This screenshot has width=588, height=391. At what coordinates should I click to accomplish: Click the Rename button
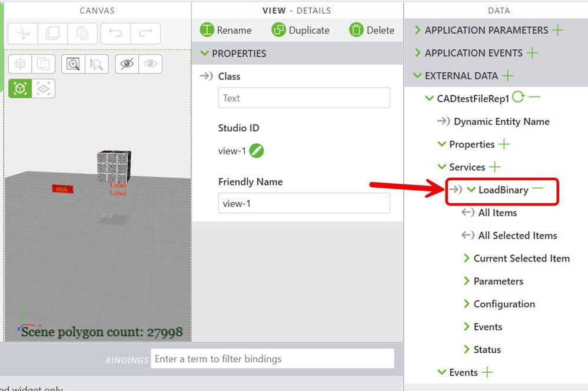[225, 30]
